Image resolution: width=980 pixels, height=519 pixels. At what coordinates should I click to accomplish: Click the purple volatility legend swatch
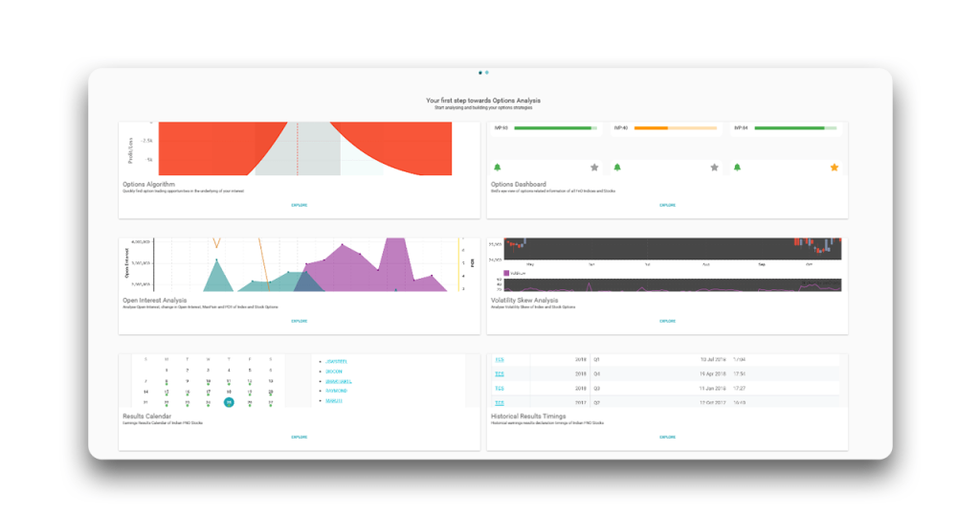506,273
